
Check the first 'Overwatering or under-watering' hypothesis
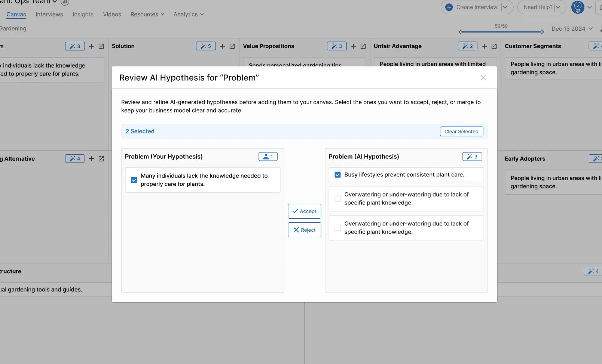point(337,198)
